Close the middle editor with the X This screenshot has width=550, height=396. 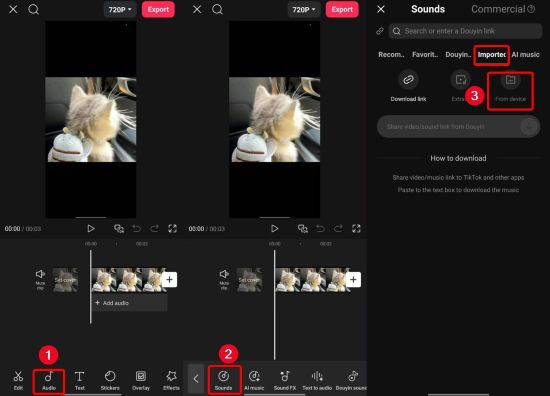click(x=197, y=9)
